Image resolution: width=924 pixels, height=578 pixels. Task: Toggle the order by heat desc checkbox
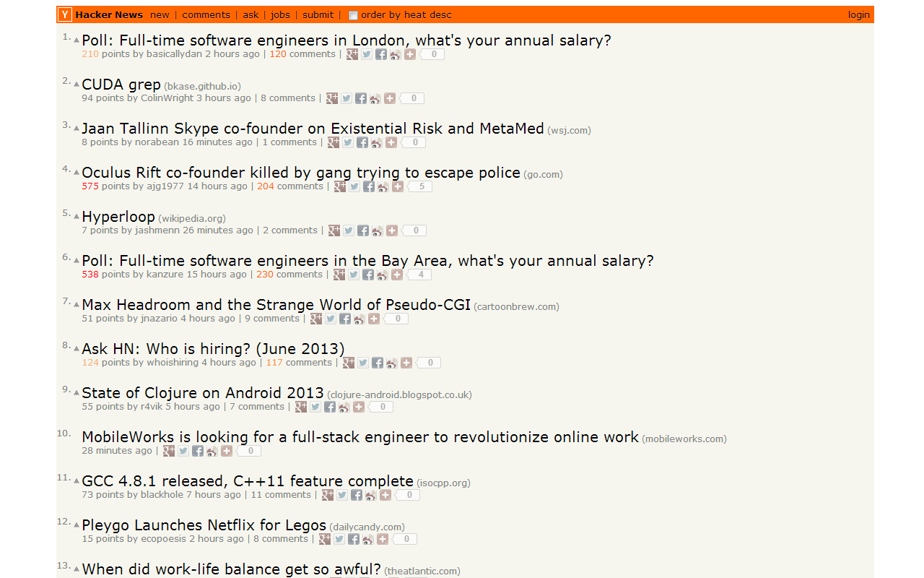(353, 15)
